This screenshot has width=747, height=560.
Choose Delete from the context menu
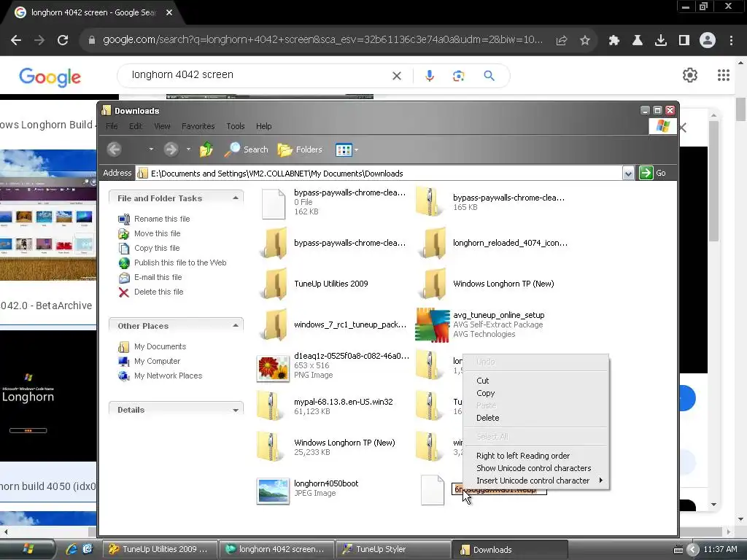pos(487,418)
